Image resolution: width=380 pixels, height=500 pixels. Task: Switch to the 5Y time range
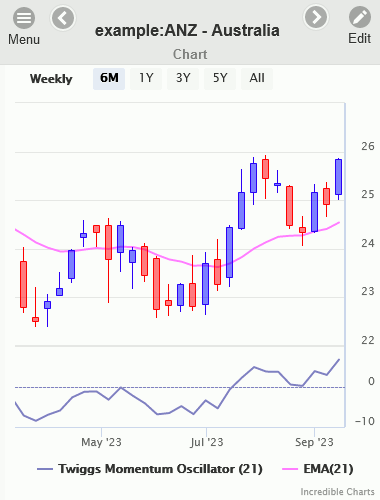220,79
